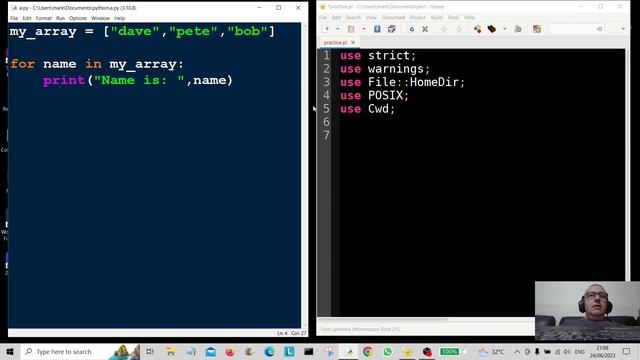Open the Help menu in Geany
The image size is (640, 360).
(469, 18)
